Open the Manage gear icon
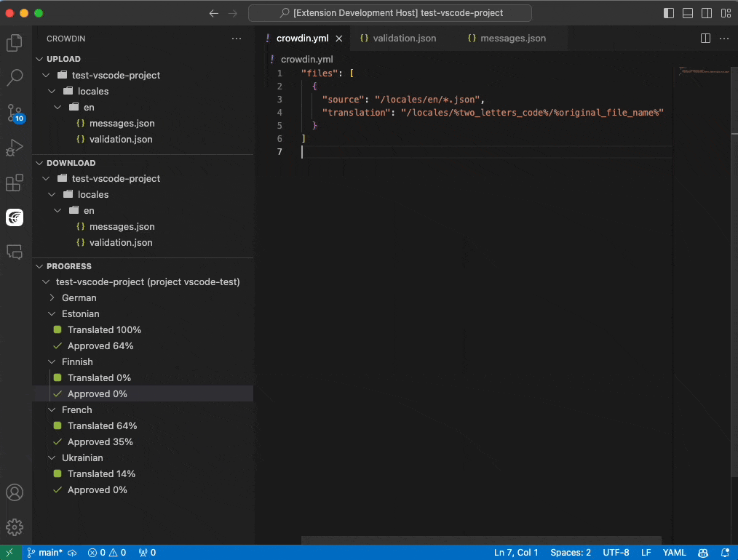The width and height of the screenshot is (738, 560). click(x=15, y=527)
